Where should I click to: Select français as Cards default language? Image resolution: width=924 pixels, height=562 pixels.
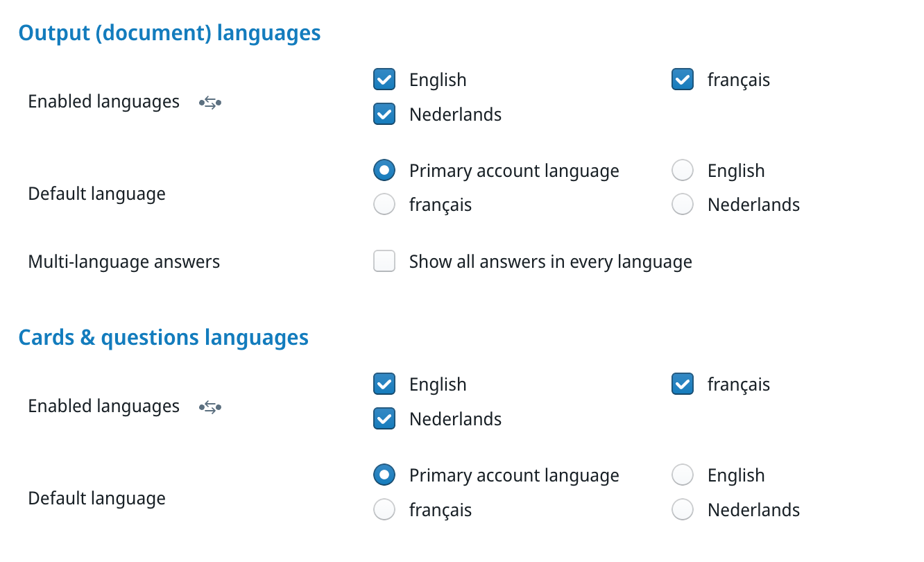pos(384,510)
